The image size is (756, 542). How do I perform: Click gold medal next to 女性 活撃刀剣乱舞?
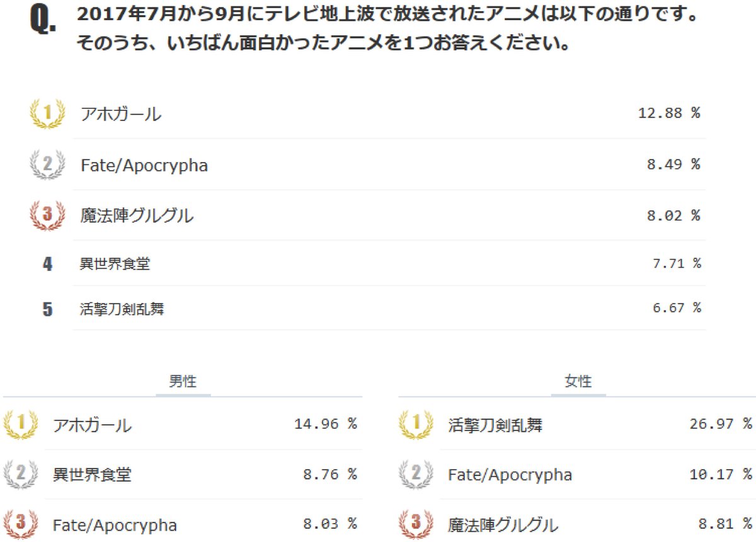point(416,424)
